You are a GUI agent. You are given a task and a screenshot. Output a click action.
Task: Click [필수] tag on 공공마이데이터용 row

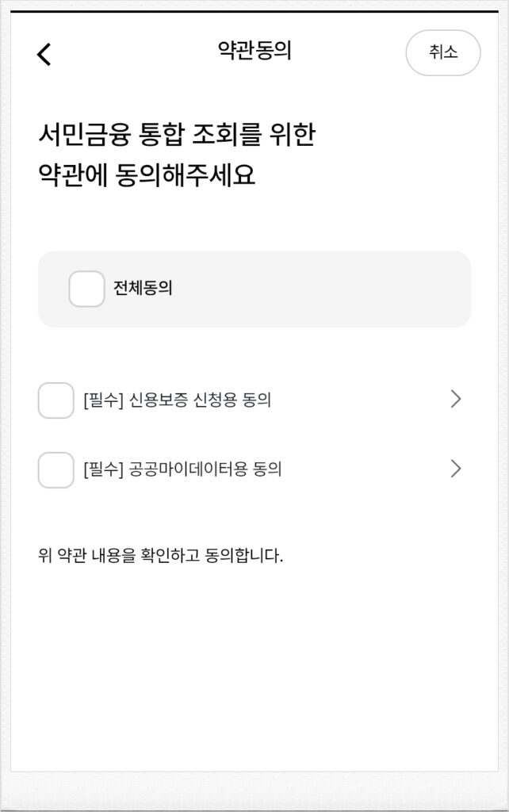[101, 469]
